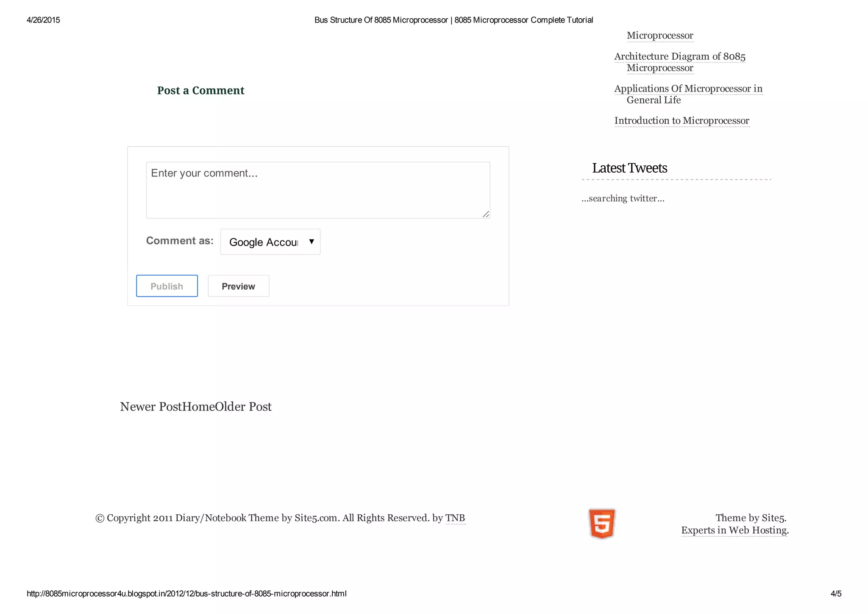Click the Newer Post navigation link

coord(151,406)
